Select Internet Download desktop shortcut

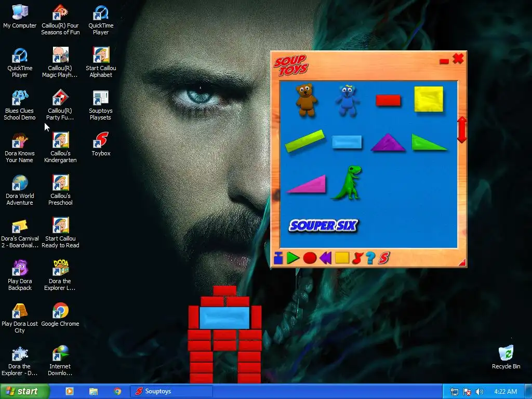pyautogui.click(x=60, y=361)
